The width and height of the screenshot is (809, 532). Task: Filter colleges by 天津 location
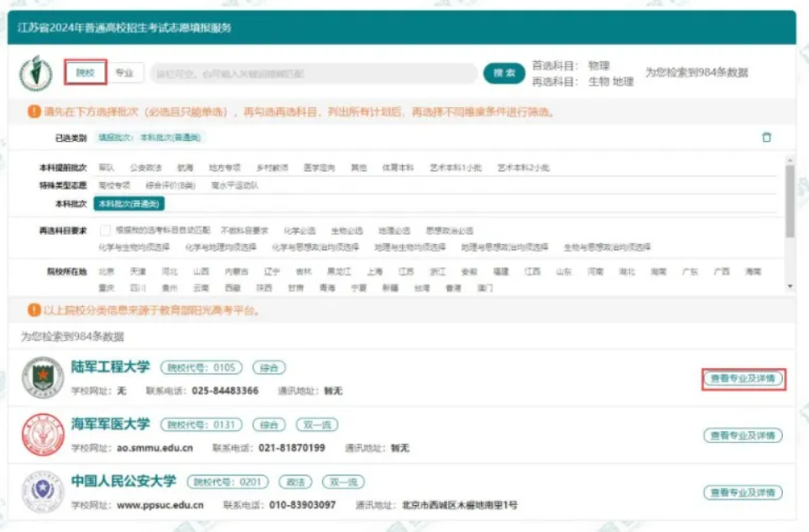click(138, 271)
